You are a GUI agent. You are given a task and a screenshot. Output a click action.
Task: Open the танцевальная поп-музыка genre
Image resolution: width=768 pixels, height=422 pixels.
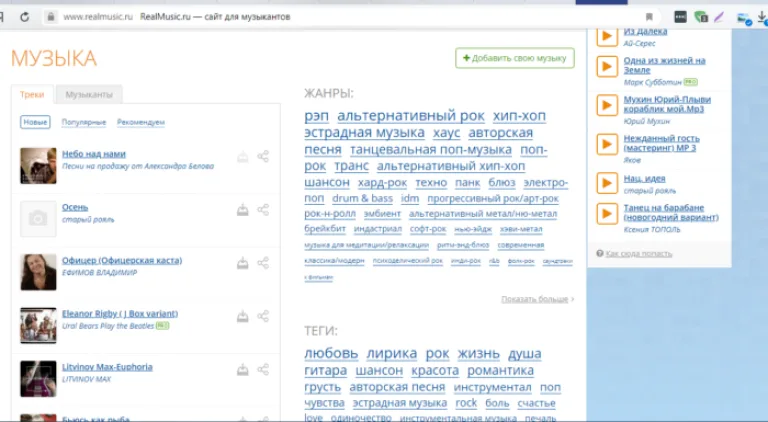coord(431,149)
